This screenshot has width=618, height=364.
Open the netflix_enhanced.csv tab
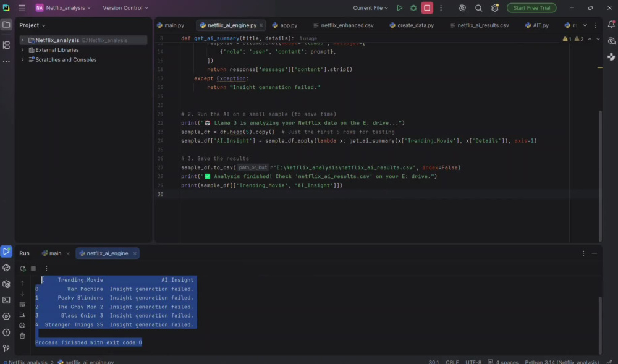pyautogui.click(x=343, y=25)
